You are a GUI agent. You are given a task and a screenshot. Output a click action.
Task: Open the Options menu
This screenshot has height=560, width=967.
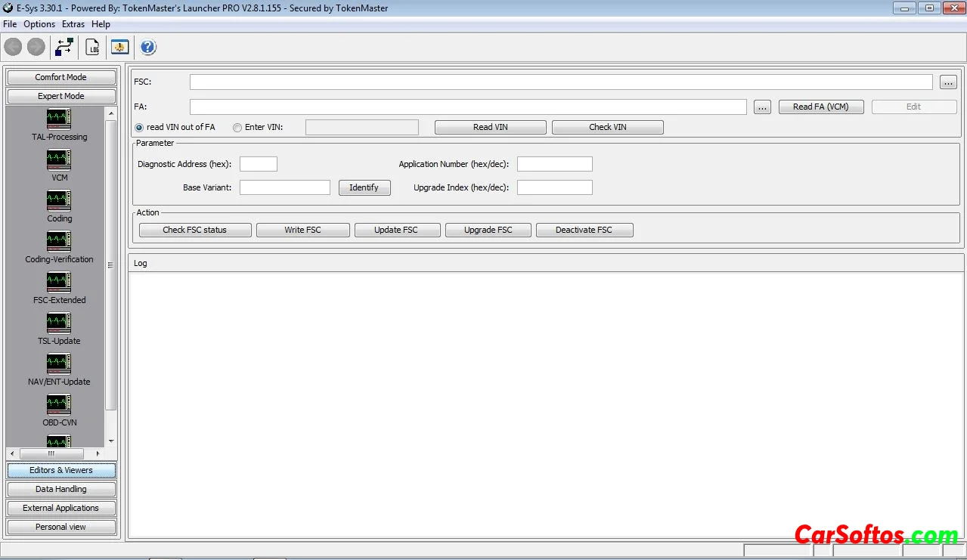tap(39, 24)
